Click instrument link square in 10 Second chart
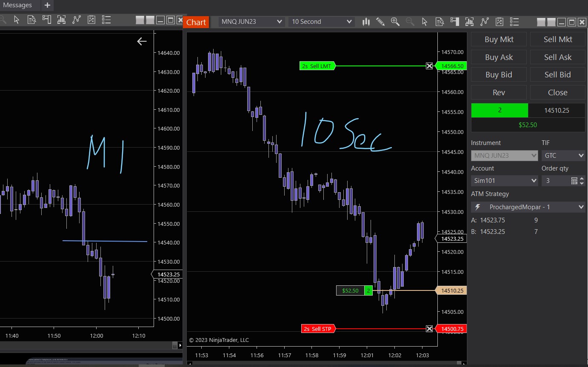This screenshot has height=367, width=588. [x=541, y=22]
